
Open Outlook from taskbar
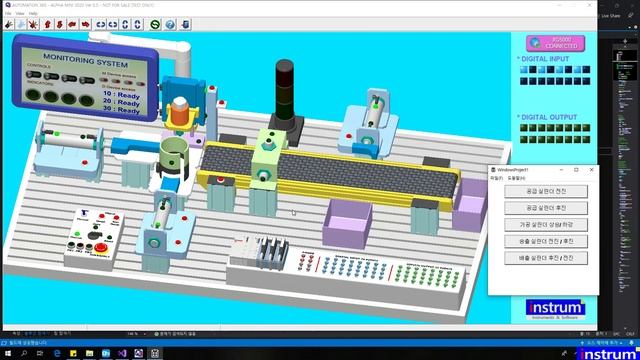coord(106,353)
